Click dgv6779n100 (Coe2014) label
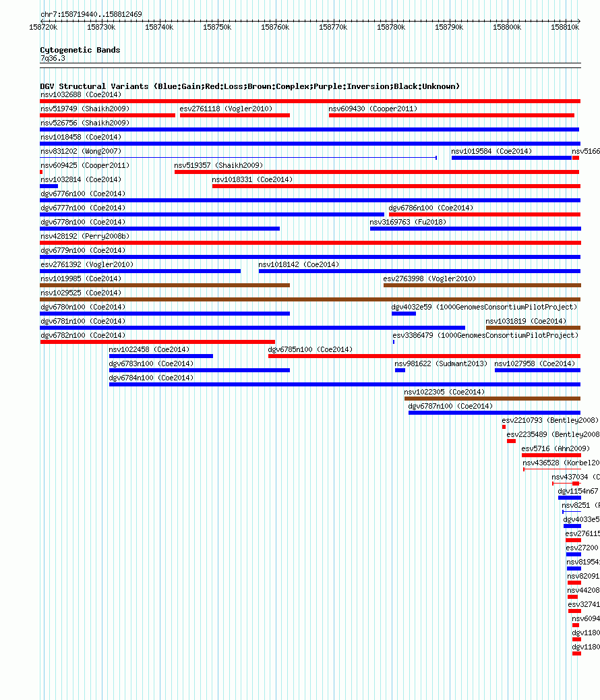Viewport: 600px width, 700px height. (83, 251)
